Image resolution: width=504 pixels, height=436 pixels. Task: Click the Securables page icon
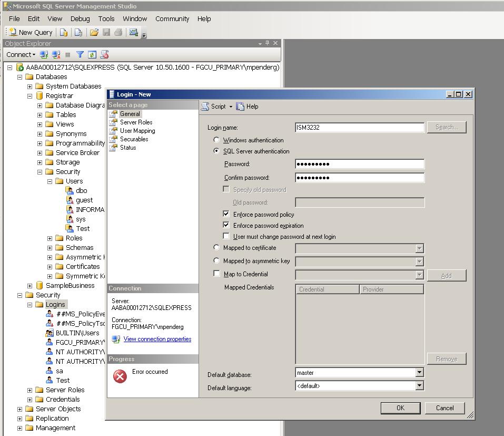pos(113,139)
